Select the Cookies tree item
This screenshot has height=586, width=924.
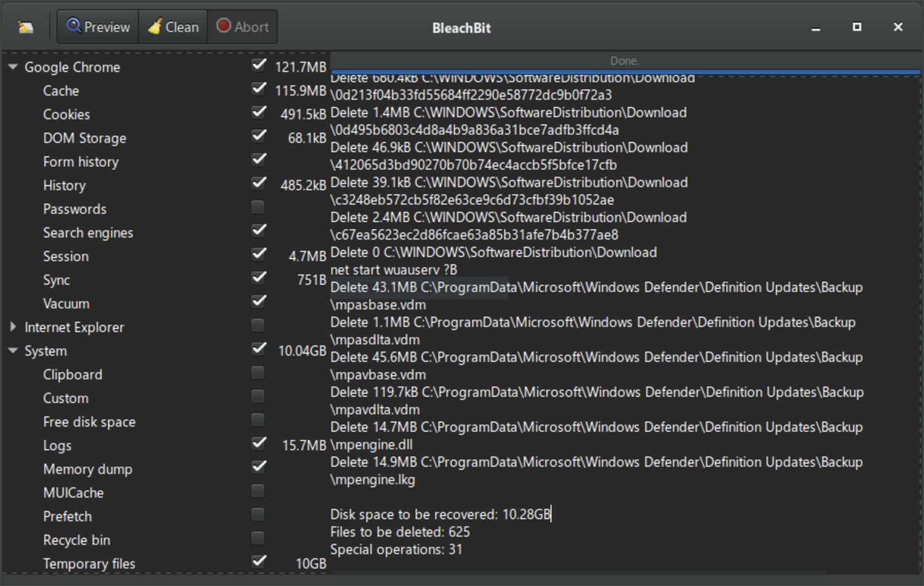pyautogui.click(x=67, y=114)
